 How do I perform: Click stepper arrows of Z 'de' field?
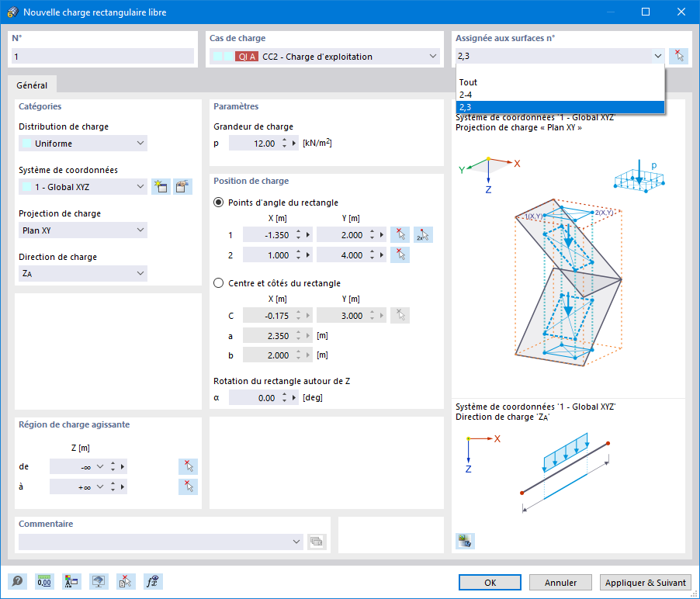[113, 466]
